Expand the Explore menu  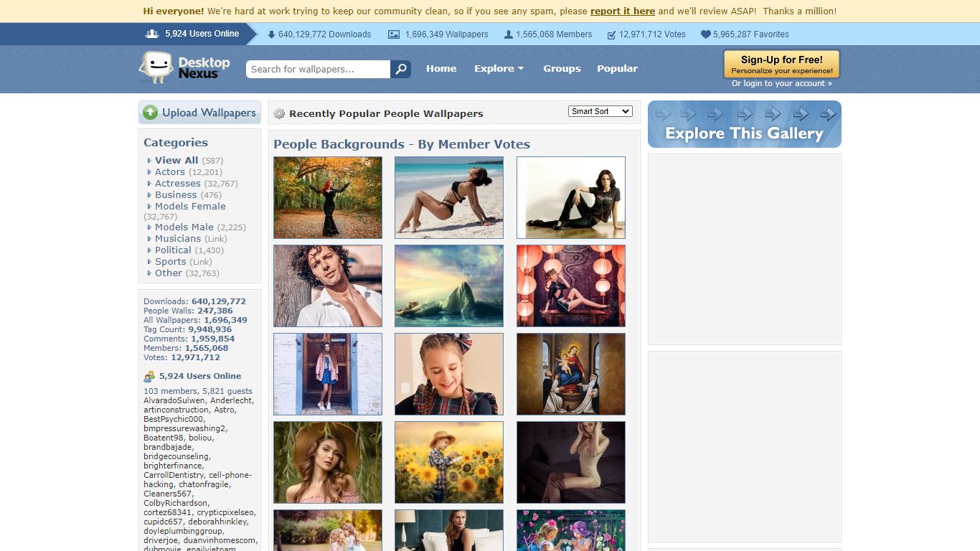click(499, 69)
